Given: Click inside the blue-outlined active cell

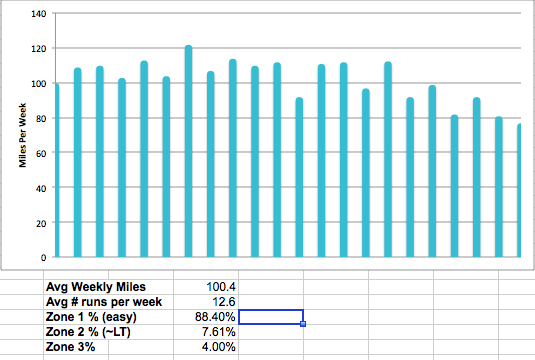Looking at the screenshot, I should [271, 317].
